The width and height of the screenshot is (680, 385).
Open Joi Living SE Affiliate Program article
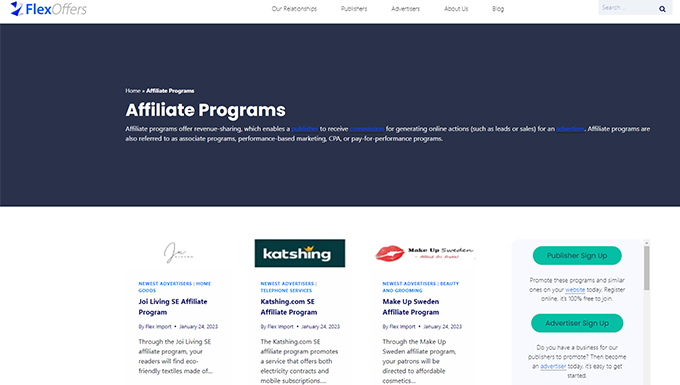click(x=173, y=307)
